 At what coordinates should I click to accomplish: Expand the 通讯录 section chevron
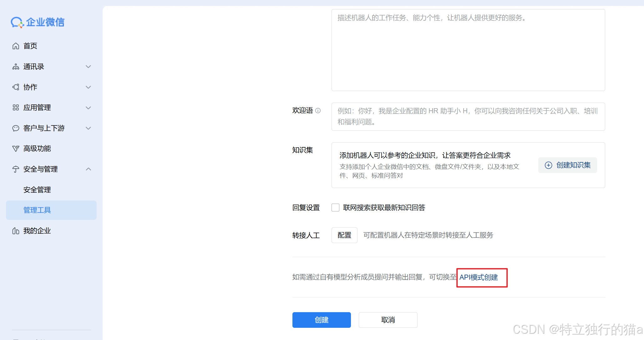coord(88,66)
